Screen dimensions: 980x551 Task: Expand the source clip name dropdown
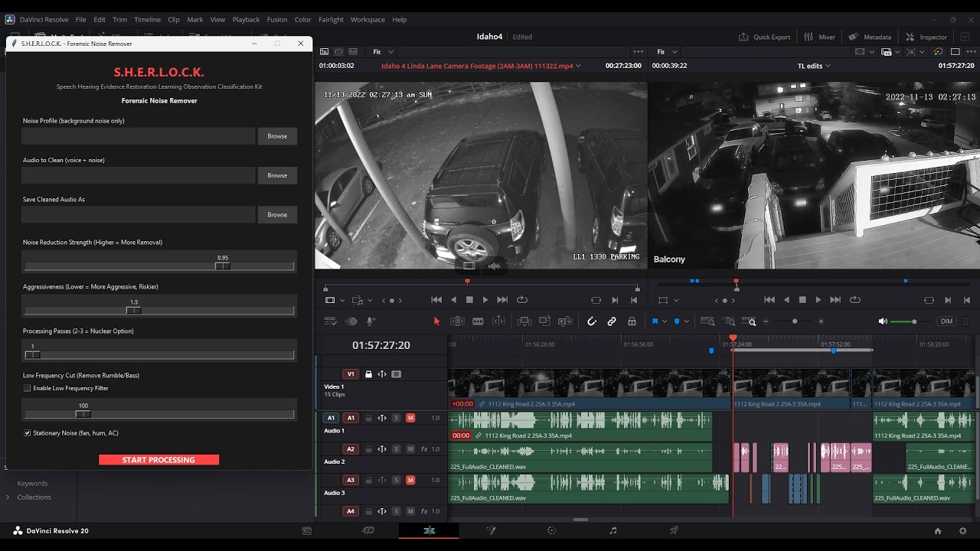(x=578, y=67)
